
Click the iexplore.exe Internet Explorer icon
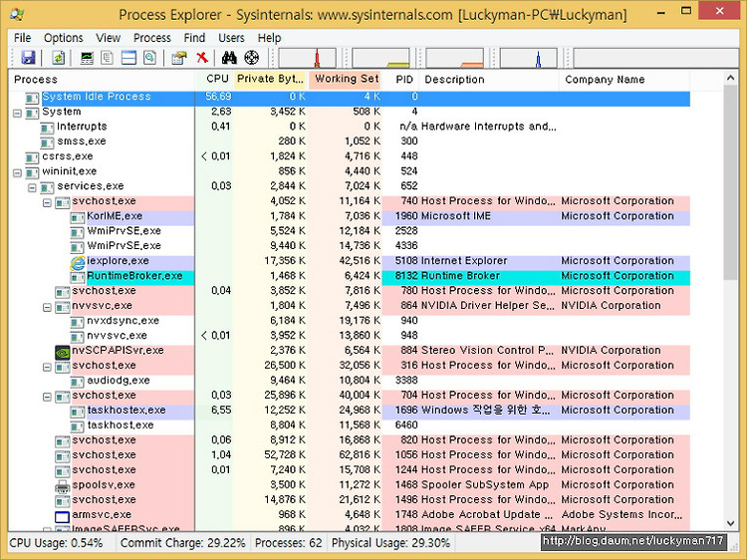click(x=78, y=262)
